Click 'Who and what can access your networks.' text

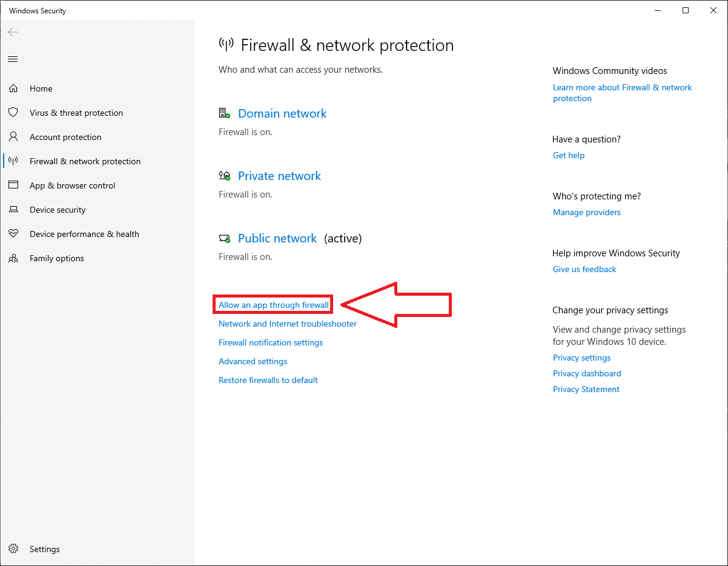(x=300, y=70)
